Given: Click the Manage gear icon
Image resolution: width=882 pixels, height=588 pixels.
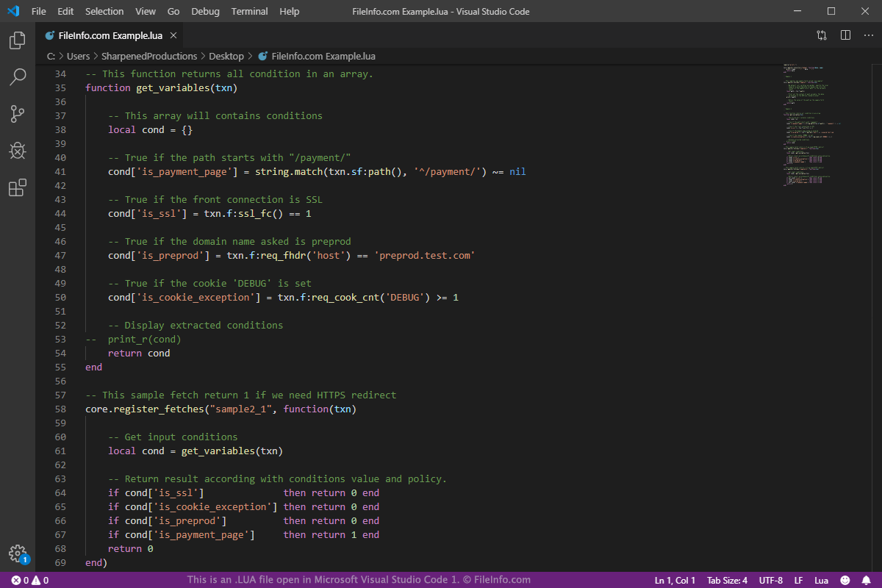Looking at the screenshot, I should [18, 553].
